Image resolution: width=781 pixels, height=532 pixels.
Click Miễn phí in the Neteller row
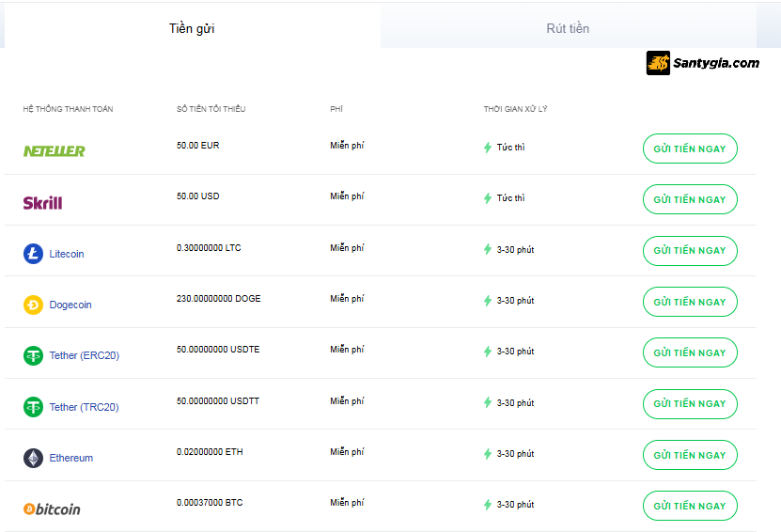point(347,146)
